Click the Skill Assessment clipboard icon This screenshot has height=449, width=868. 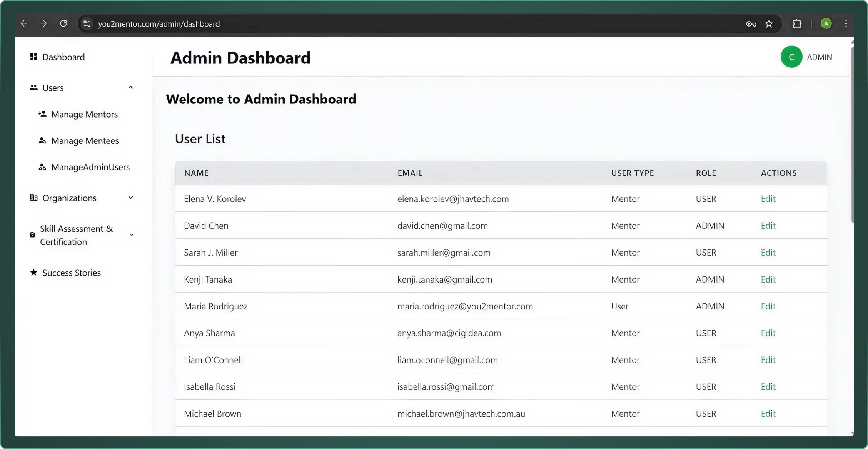pyautogui.click(x=33, y=235)
